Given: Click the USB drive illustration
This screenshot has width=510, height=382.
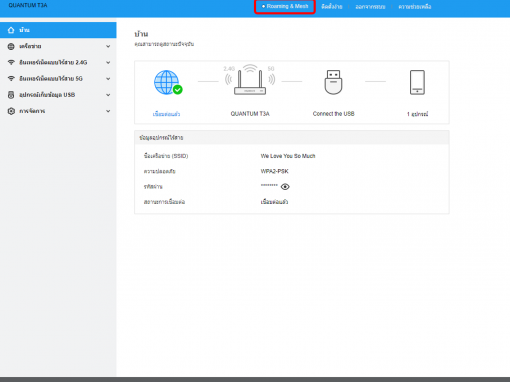Looking at the screenshot, I should coord(333,82).
